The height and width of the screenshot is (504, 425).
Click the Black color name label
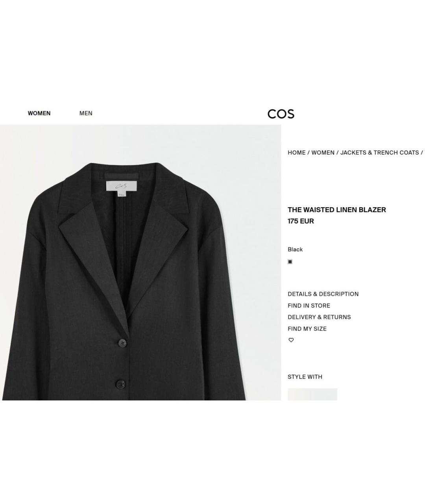click(295, 250)
